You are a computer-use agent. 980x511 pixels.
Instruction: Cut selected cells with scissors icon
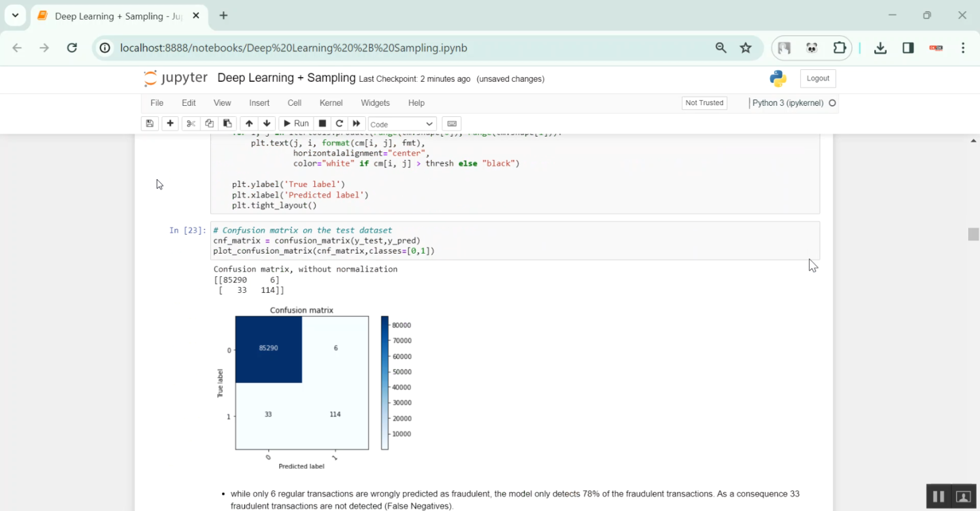coord(191,124)
